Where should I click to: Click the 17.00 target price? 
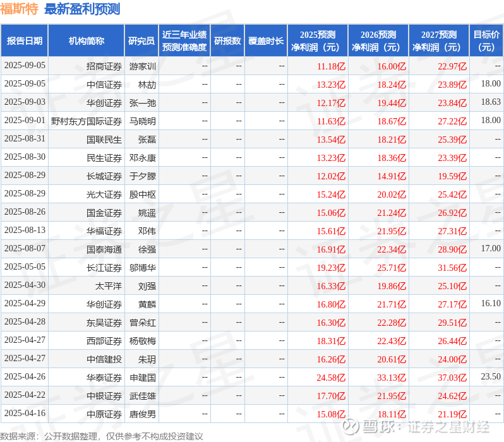pos(491,249)
